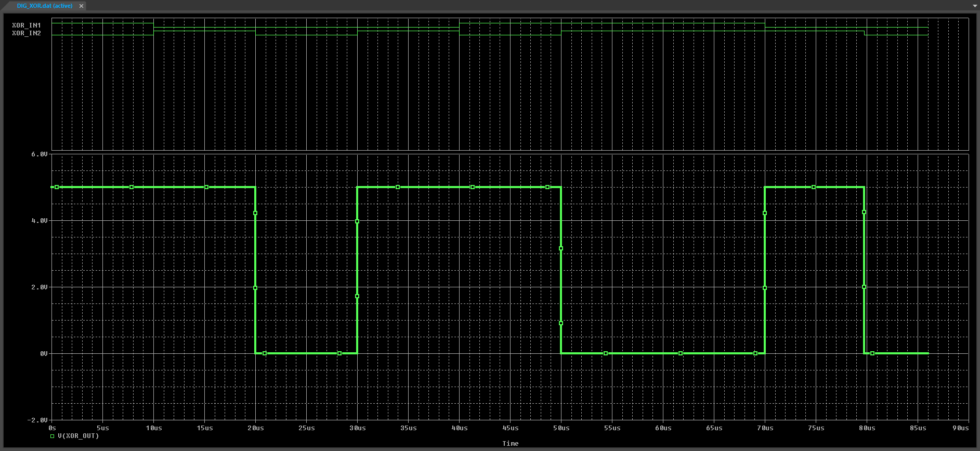Screen dimensions: 980x451
Task: Click the 0V y-axis label
Action: coord(44,354)
